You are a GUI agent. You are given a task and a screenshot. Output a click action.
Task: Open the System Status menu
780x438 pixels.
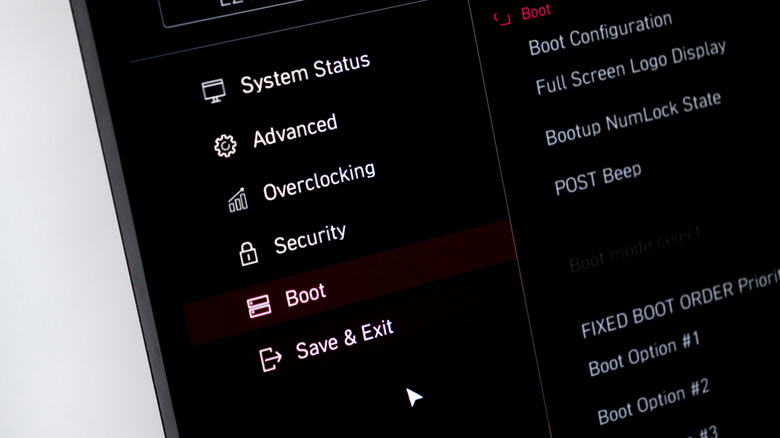(305, 73)
